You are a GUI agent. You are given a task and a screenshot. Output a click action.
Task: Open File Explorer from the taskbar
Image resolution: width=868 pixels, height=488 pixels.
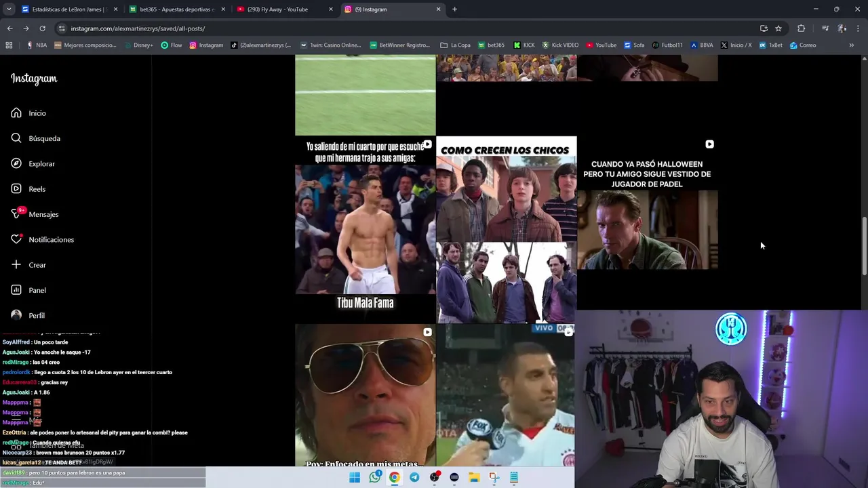tap(474, 477)
